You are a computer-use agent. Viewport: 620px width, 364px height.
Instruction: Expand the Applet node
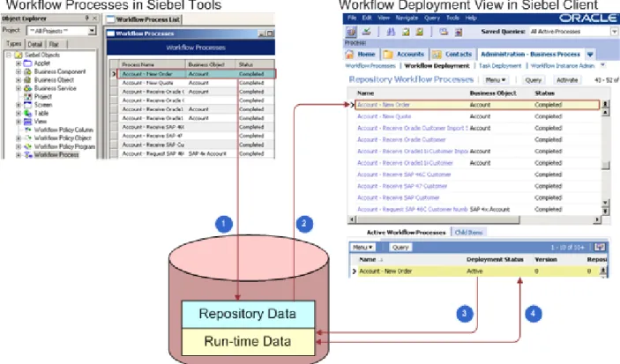(19, 63)
